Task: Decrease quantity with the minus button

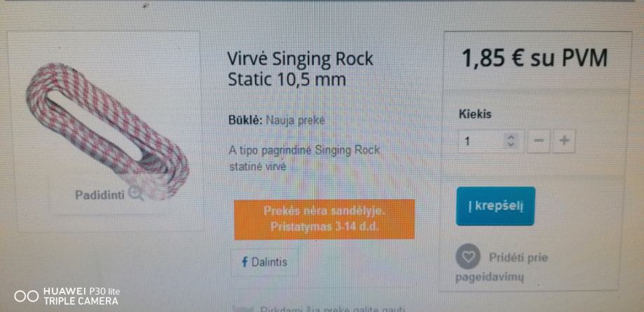Action: pos(539,141)
